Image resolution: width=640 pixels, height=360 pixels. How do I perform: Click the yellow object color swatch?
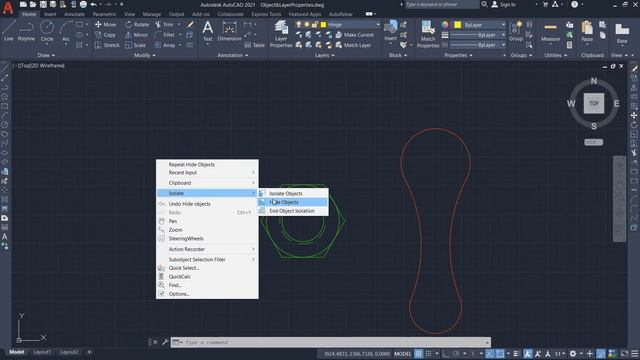(x=458, y=25)
